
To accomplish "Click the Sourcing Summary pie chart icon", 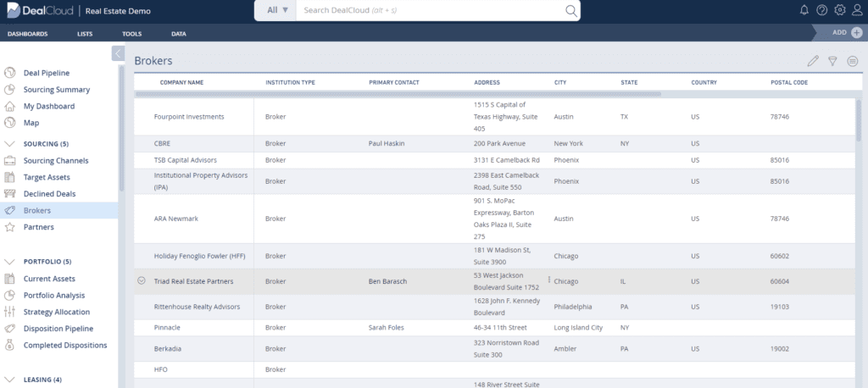I will 9,90.
